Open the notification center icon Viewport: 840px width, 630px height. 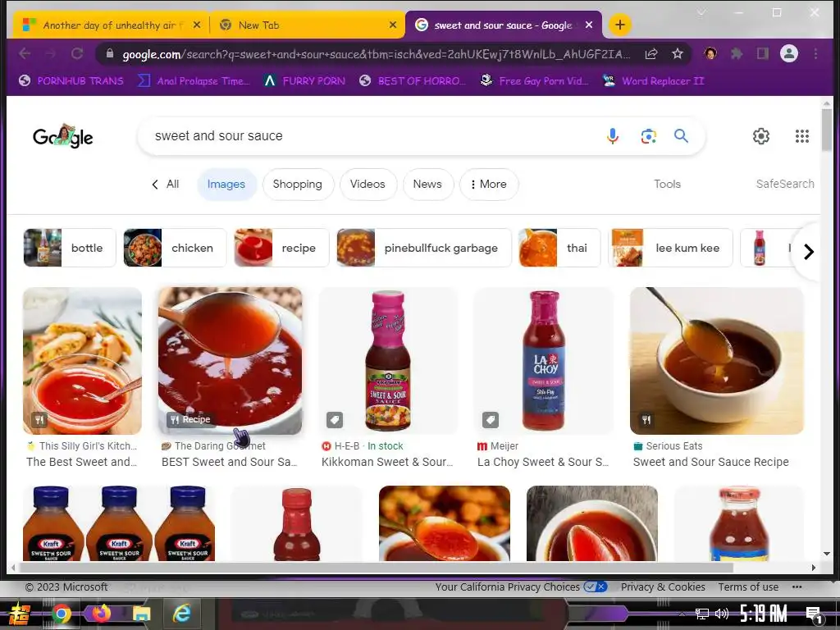tap(814, 614)
